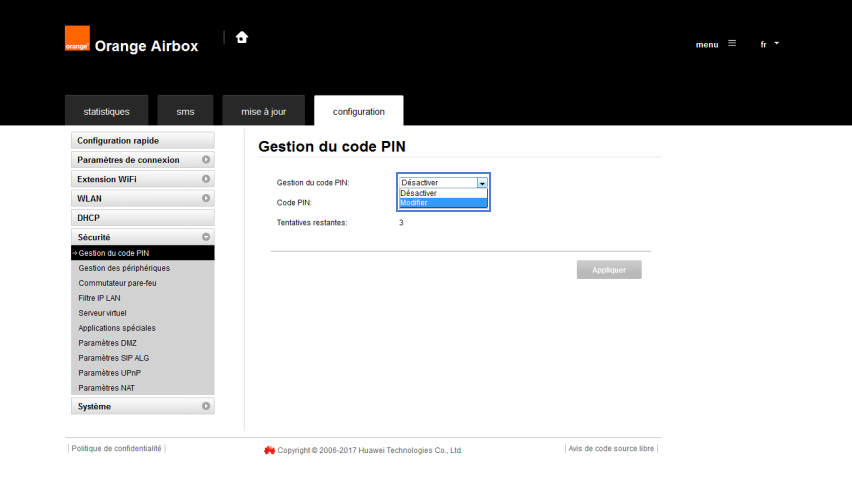Choose Modifier in the PIN dropdown list
The height and width of the screenshot is (479, 852).
tap(442, 203)
